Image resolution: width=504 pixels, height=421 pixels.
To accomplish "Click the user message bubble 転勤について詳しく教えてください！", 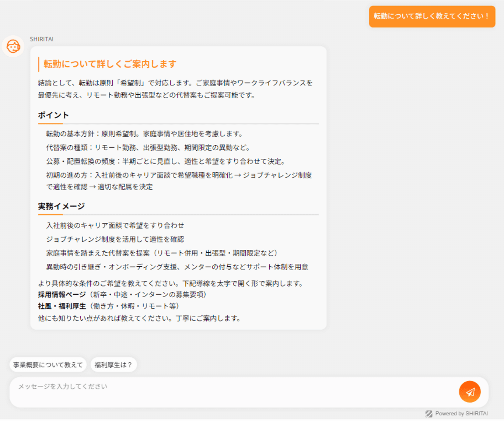I will coord(432,17).
